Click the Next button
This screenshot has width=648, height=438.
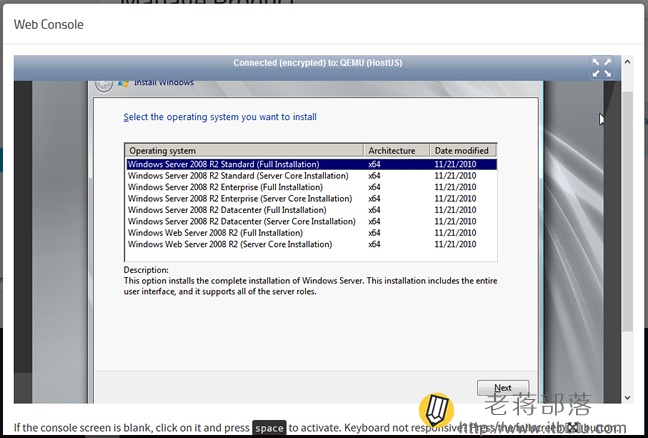[x=503, y=388]
